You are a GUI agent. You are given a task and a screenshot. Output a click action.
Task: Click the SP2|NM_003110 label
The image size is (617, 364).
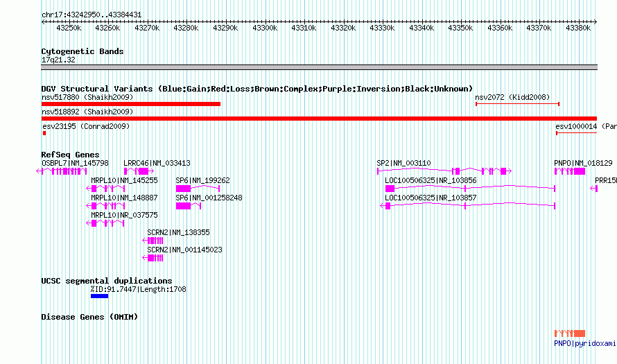pos(403,163)
